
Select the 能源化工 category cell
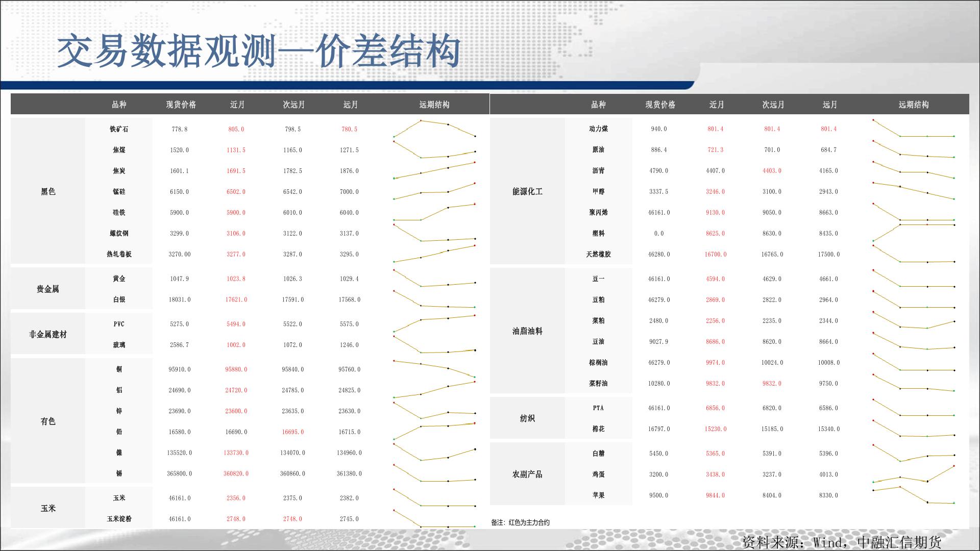pyautogui.click(x=527, y=191)
